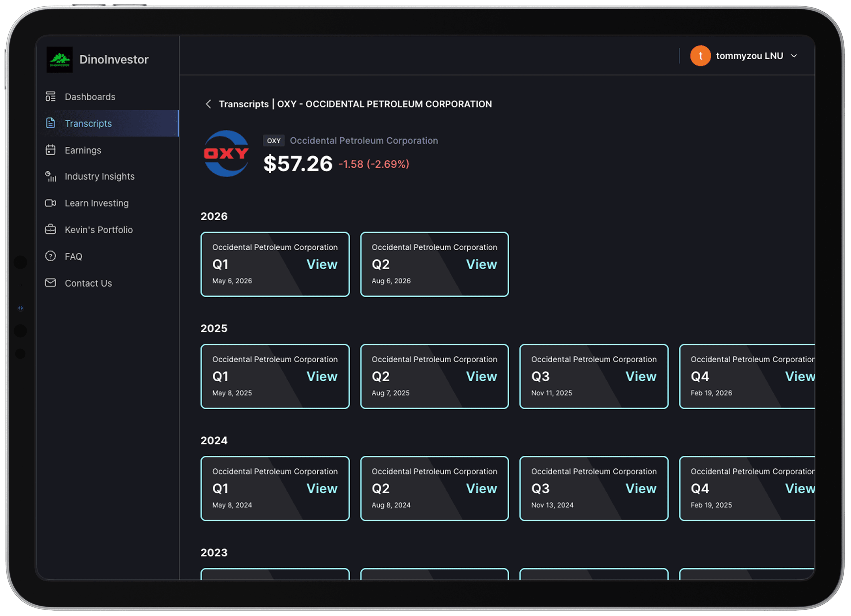Click the OXY ticker badge
The image size is (851, 616).
point(273,141)
